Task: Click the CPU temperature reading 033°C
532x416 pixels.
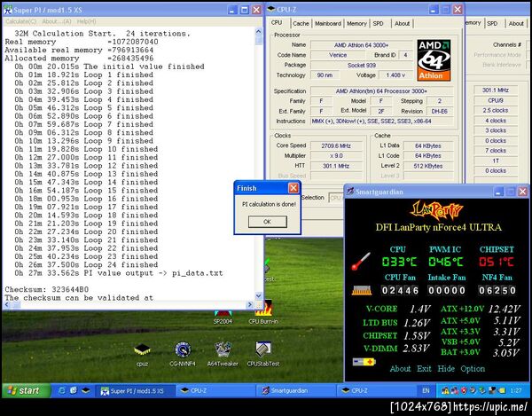Action: click(399, 262)
